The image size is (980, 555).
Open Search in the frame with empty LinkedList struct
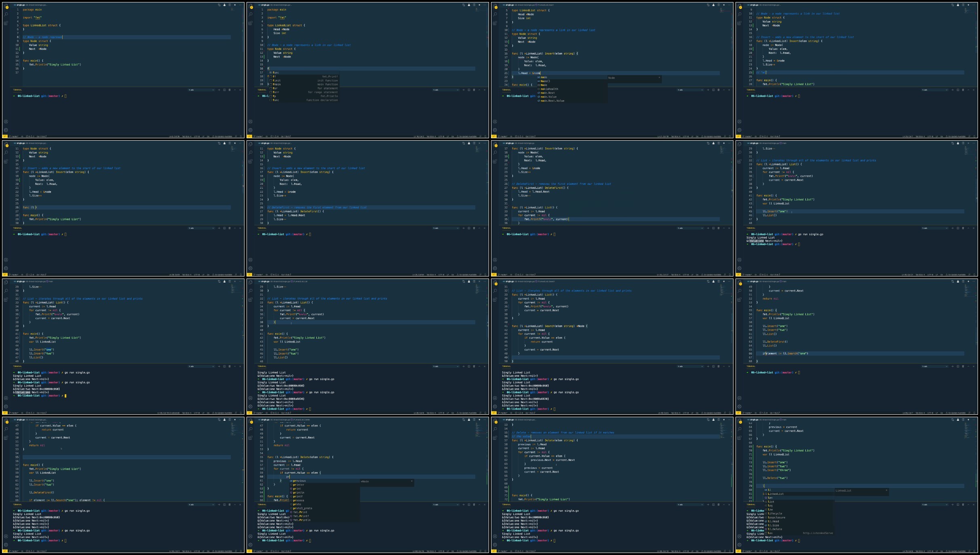(x=6, y=14)
